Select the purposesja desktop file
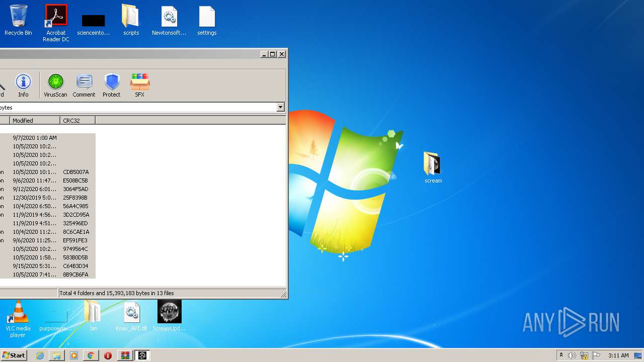The width and height of the screenshot is (644, 362). tap(56, 321)
